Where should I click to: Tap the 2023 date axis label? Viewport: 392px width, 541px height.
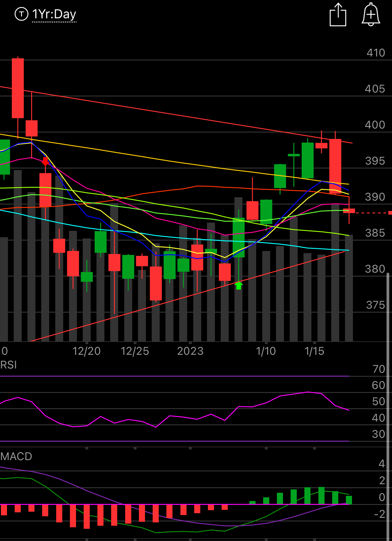[190, 351]
